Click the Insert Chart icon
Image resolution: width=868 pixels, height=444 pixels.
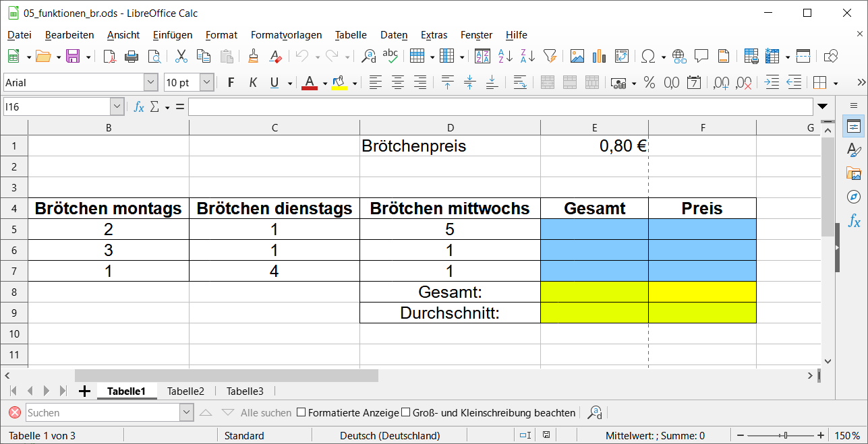(x=599, y=57)
